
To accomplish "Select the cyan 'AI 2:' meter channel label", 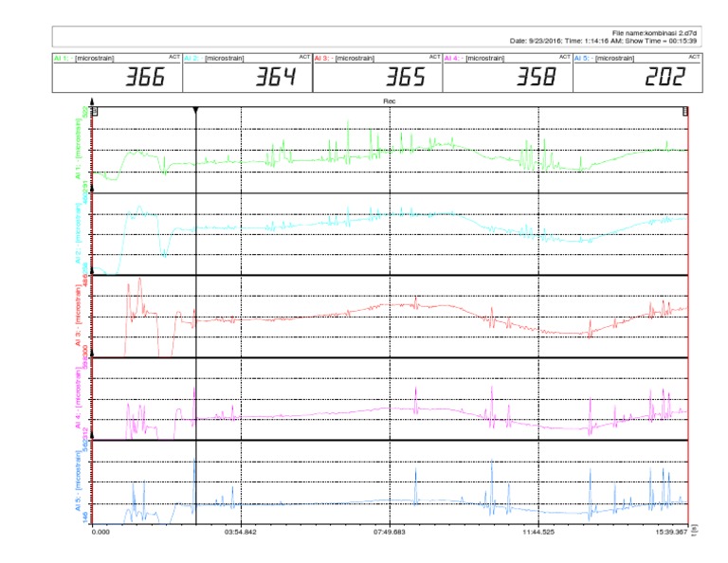I will click(191, 58).
